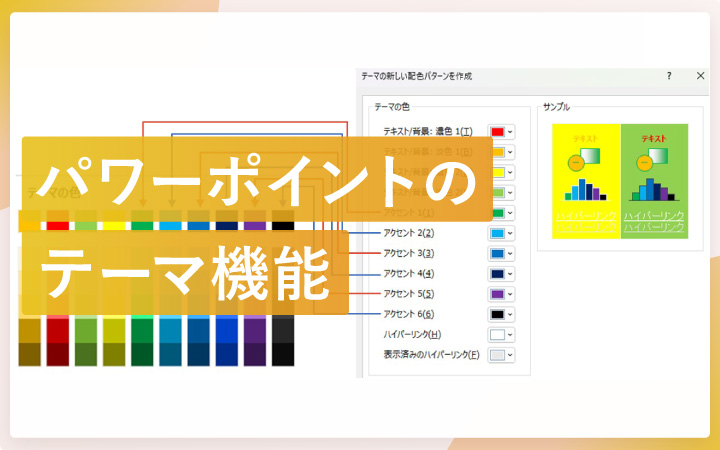The image size is (720, 450).
Task: Click the yellow sample preview on the left
Action: [586, 181]
